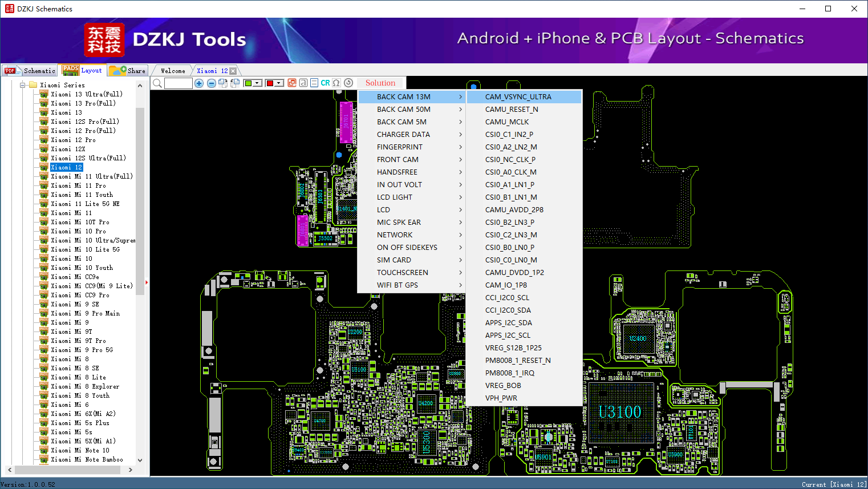Click the circular rotate icon in toolbar

click(348, 83)
